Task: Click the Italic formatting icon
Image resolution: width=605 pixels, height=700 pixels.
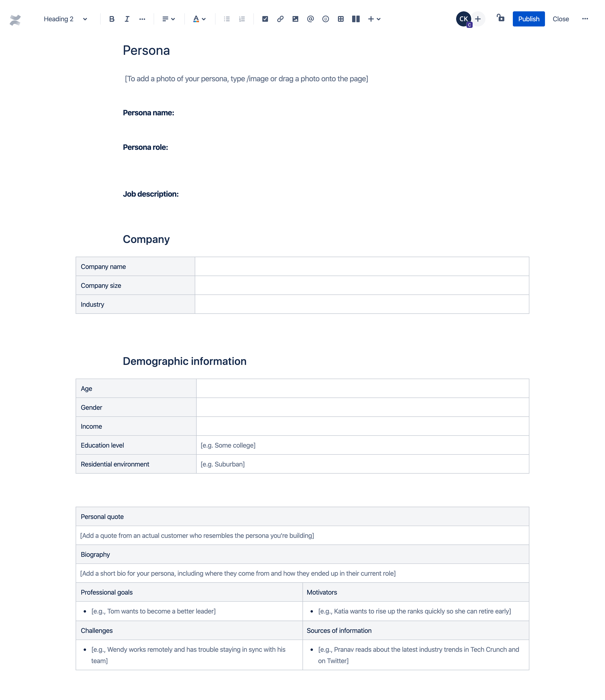Action: (127, 19)
